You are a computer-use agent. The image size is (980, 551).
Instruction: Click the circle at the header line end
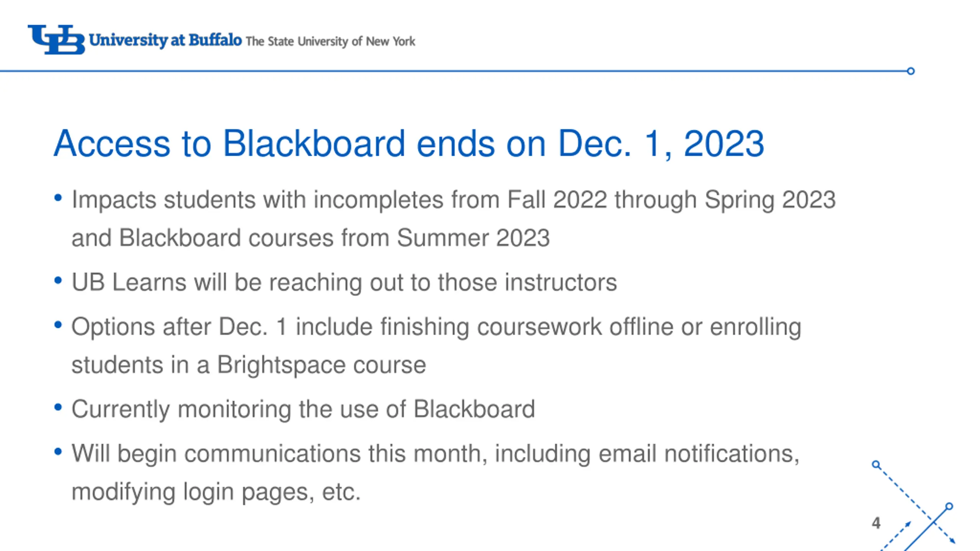tap(911, 71)
